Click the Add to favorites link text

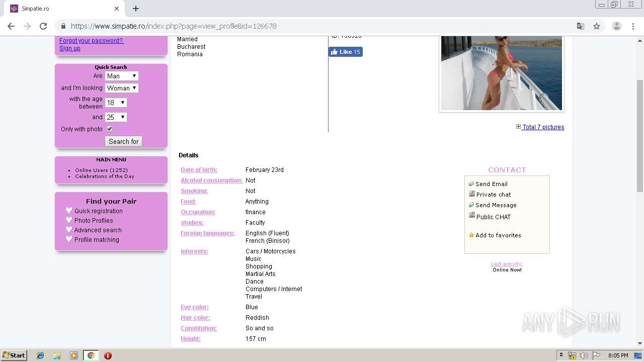pos(498,235)
